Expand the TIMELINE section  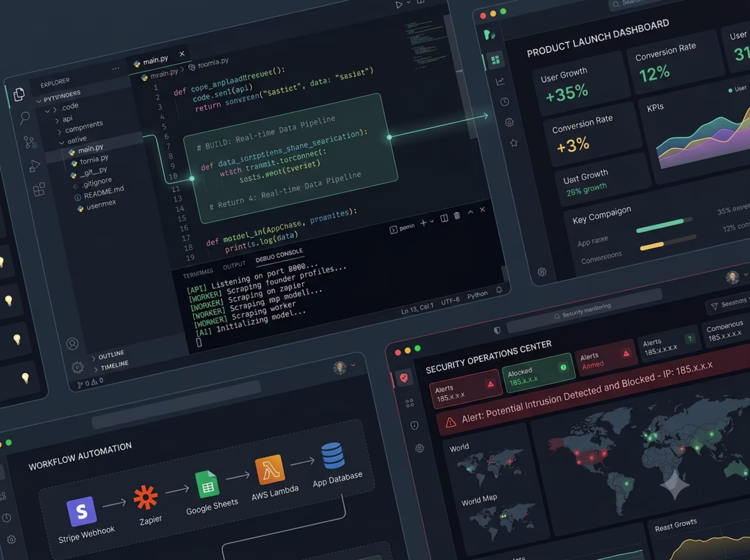(x=96, y=369)
